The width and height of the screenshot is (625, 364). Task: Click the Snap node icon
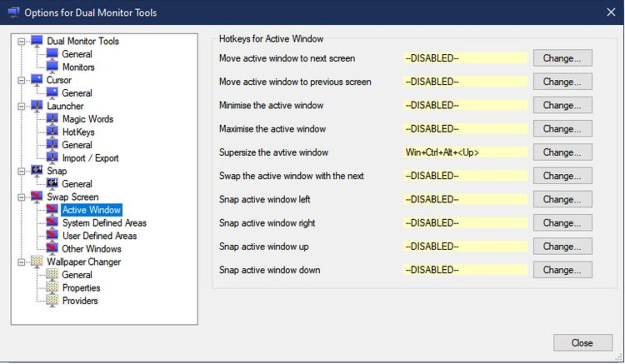tap(37, 171)
